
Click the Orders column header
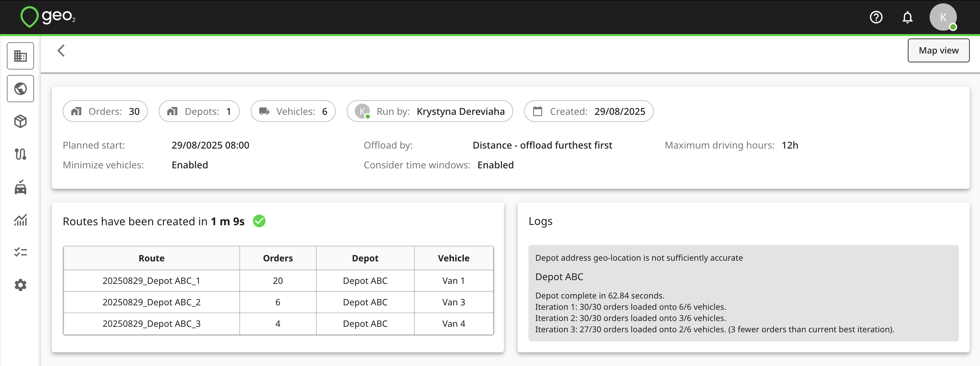coord(278,258)
